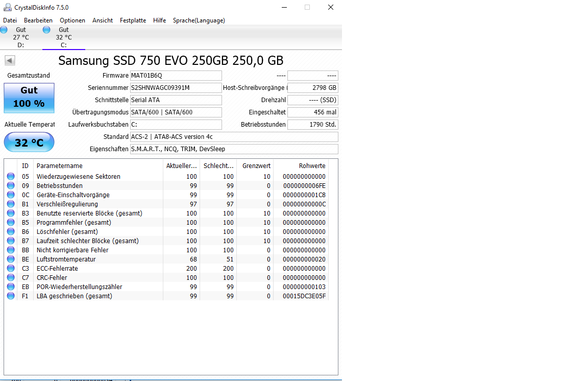Click the Gut 100 % health status button
The image size is (588, 381).
pos(29,98)
